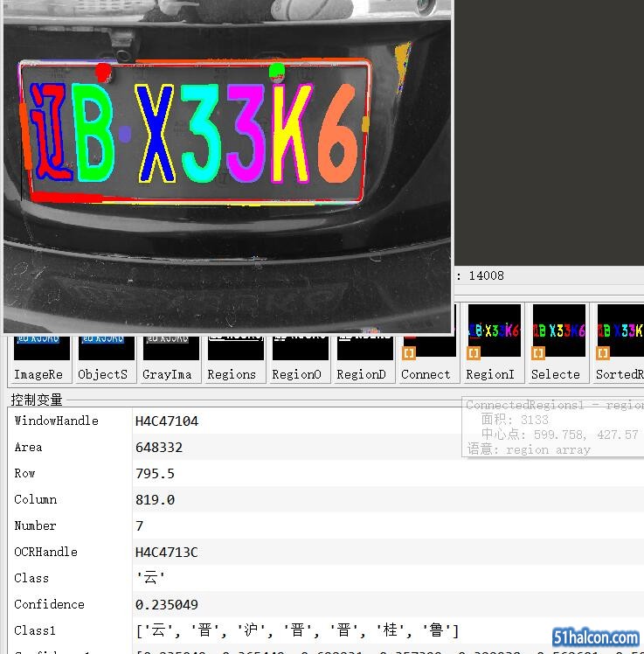Click the 控制变量 section header

coord(37,400)
